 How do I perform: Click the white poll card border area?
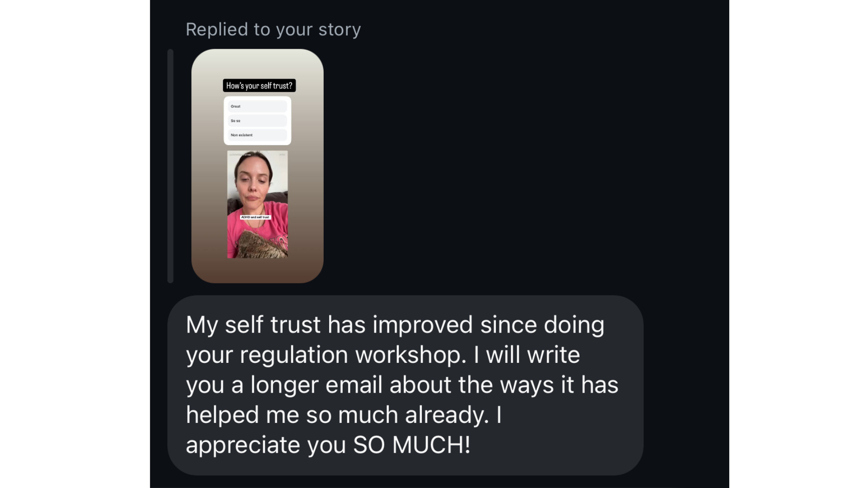(x=257, y=143)
